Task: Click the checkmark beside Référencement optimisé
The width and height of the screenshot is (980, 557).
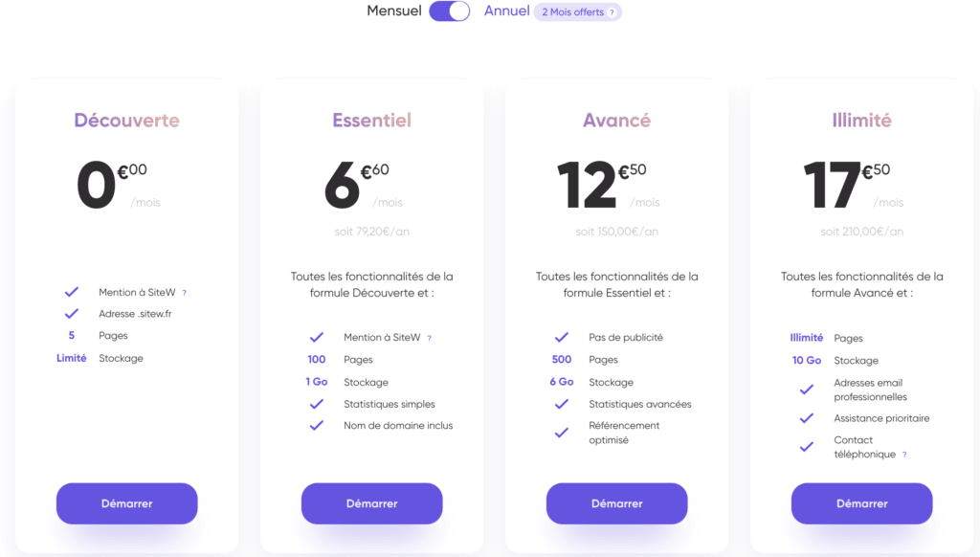Action: [562, 433]
